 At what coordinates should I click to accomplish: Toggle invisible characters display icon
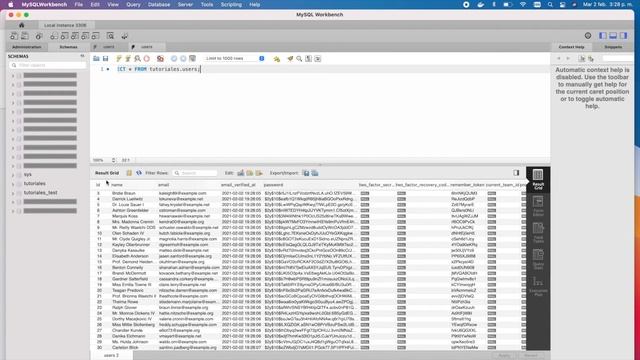point(309,59)
